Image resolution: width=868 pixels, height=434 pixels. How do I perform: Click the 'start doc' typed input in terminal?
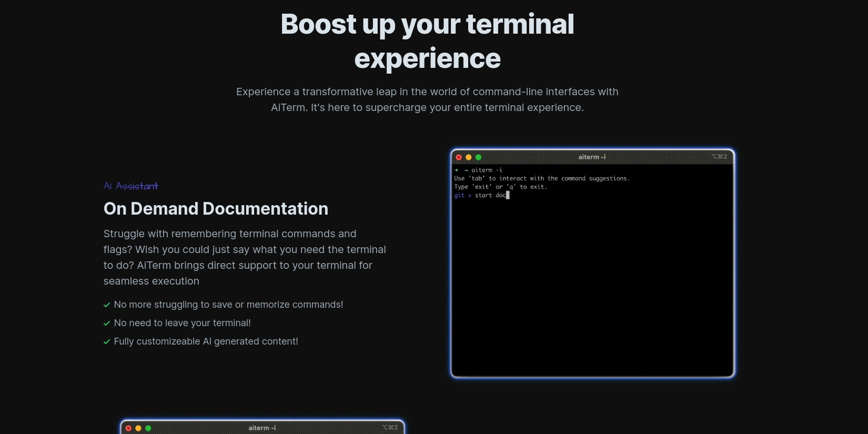click(491, 195)
